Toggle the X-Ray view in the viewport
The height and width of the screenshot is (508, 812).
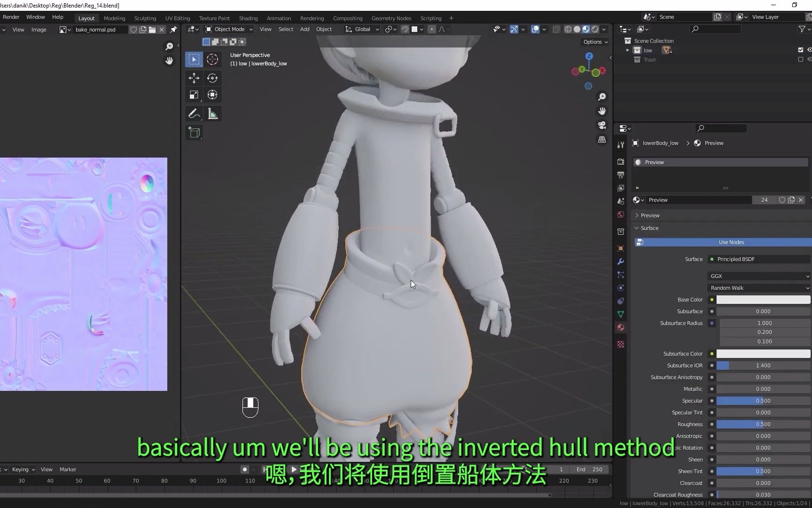tap(556, 29)
